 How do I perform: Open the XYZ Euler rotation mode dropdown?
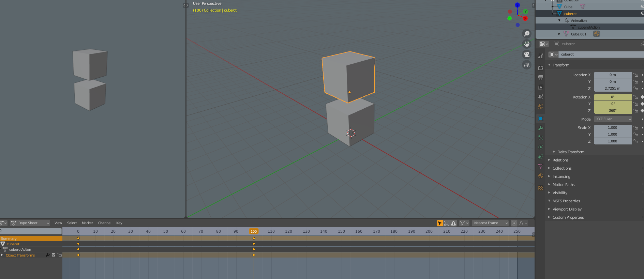point(613,119)
